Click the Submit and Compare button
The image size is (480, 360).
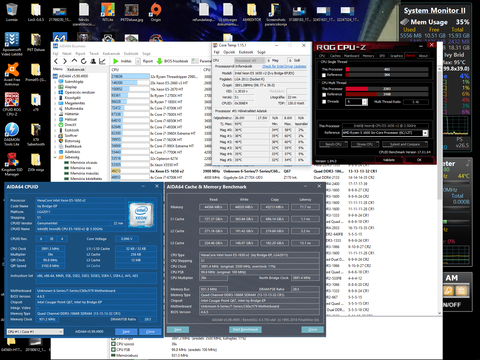point(405,144)
